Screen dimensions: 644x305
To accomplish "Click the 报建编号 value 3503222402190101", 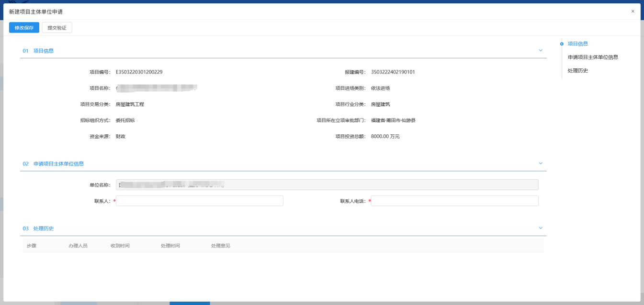I will (x=393, y=72).
